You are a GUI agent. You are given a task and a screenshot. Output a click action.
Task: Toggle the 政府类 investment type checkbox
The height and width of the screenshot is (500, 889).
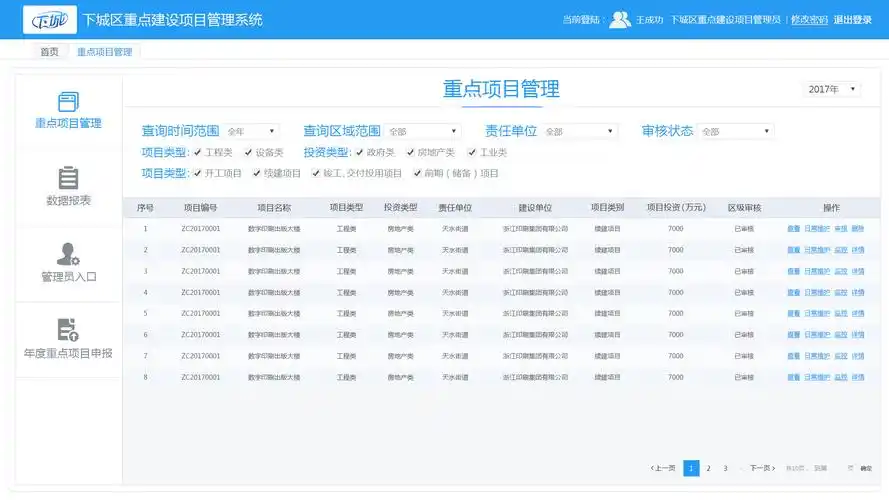[359, 152]
